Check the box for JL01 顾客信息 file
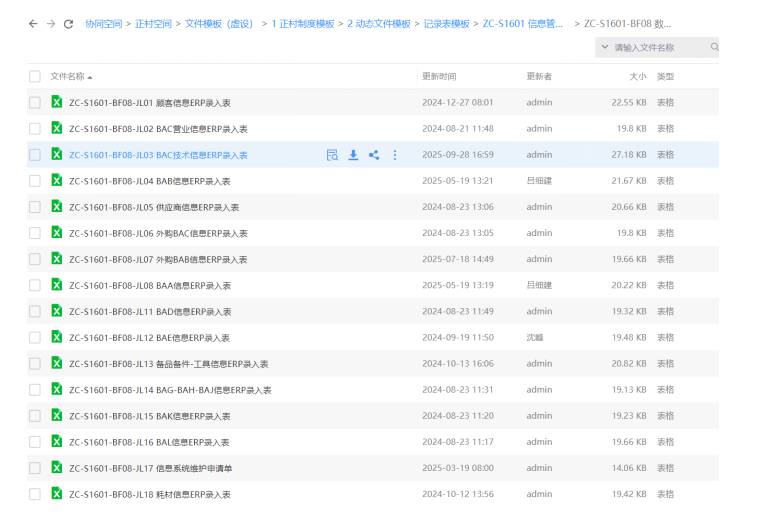Screen dimensions: 780x513 point(35,102)
